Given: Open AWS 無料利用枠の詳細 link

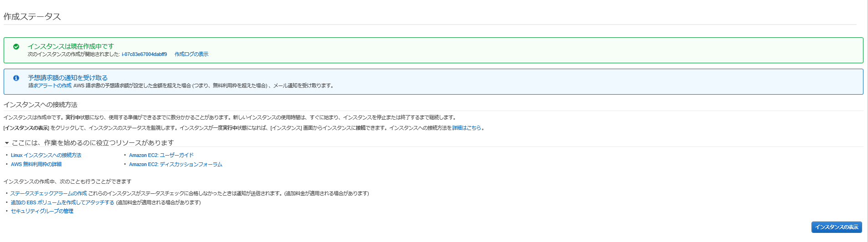Looking at the screenshot, I should click(x=36, y=164).
